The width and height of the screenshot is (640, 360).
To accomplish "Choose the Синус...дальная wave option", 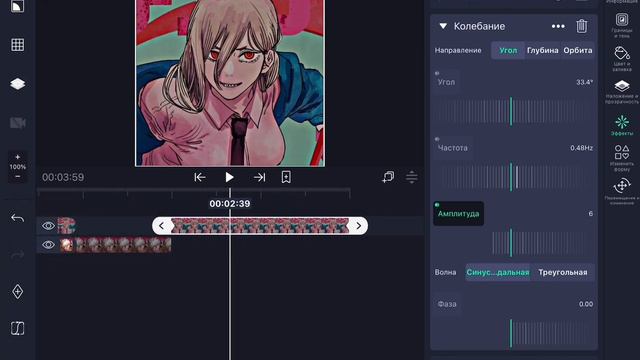I will click(498, 272).
